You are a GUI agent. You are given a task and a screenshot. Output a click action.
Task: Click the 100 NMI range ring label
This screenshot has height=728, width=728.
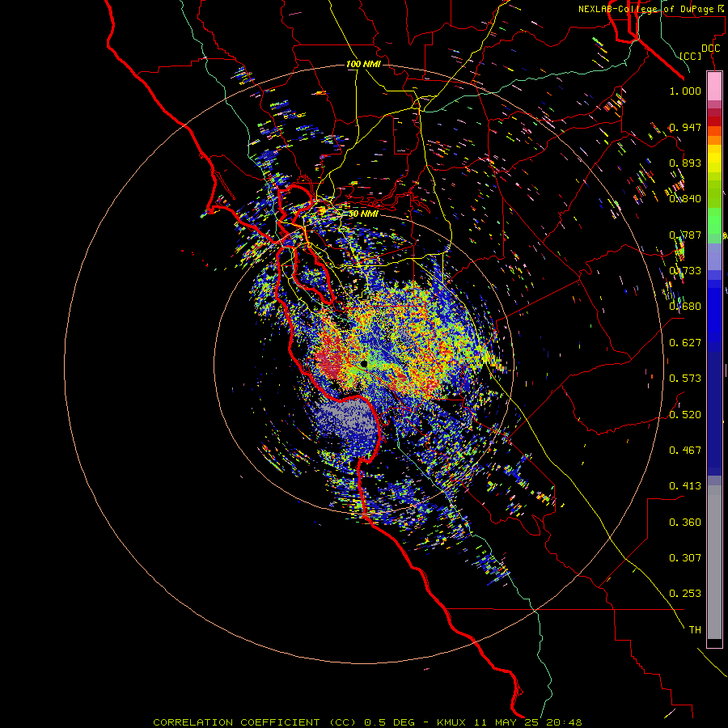click(x=363, y=64)
